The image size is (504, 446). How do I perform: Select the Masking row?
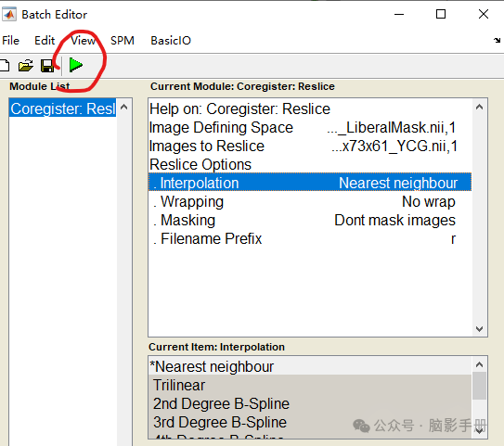pos(310,221)
